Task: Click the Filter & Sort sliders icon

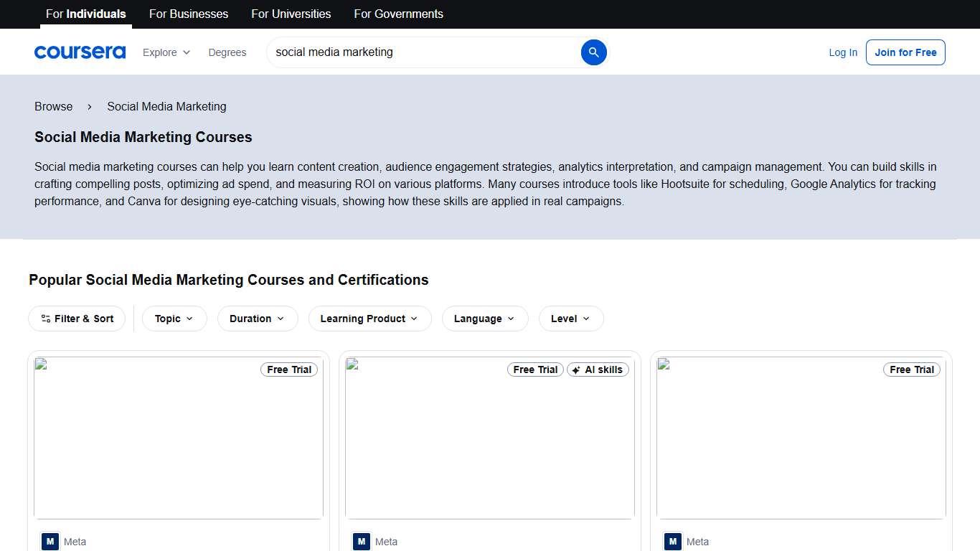Action: (44, 319)
